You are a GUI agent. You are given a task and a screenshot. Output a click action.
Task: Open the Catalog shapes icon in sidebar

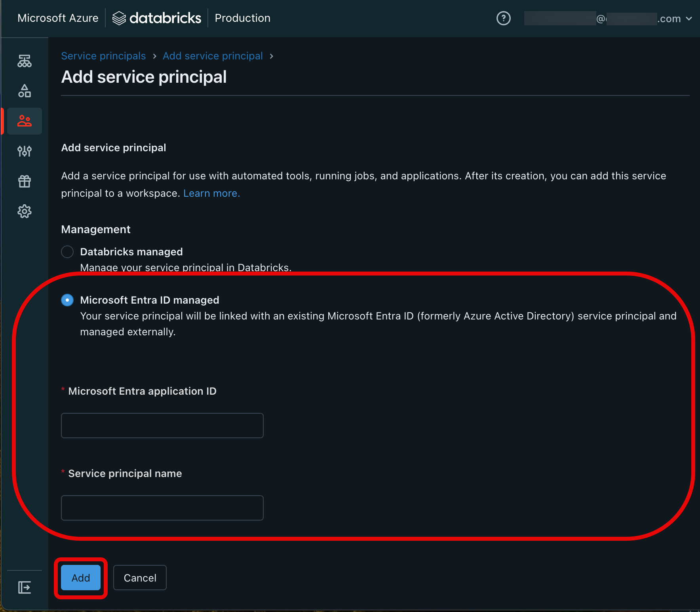click(x=25, y=91)
